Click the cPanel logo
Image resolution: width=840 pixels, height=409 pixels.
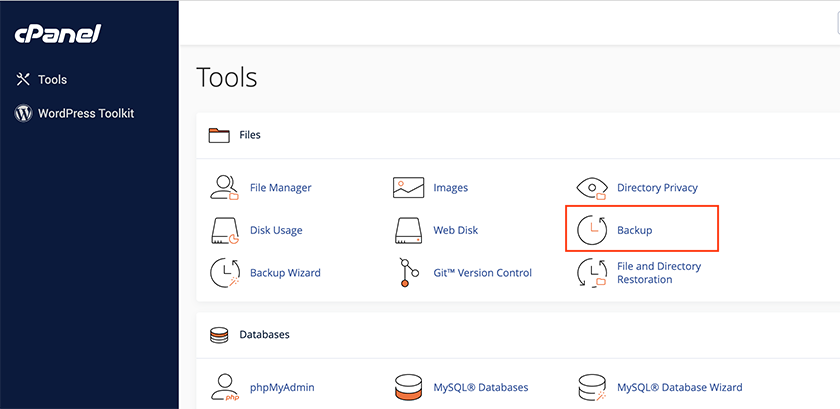57,34
